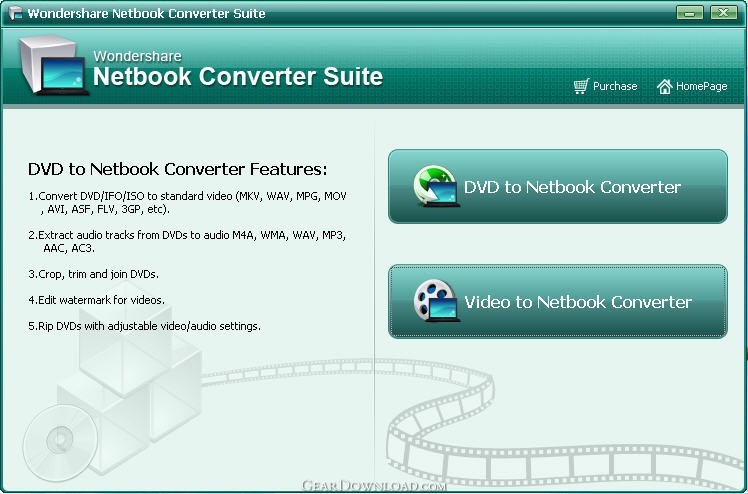Click feature text '3.Crop, trim and join DVDs.'
Image resolution: width=748 pixels, height=494 pixels.
[94, 274]
